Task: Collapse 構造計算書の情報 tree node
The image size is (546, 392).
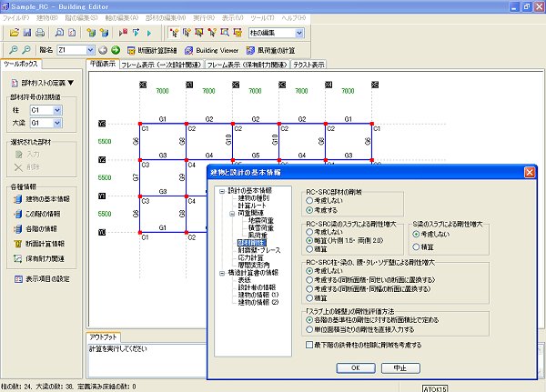Action: click(222, 274)
